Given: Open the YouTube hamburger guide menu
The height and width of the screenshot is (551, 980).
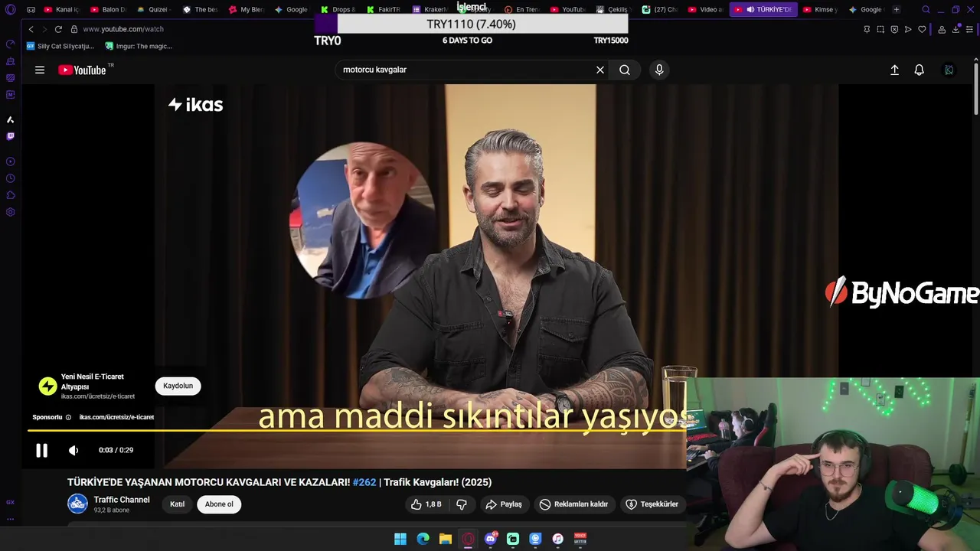Looking at the screenshot, I should click(x=40, y=70).
